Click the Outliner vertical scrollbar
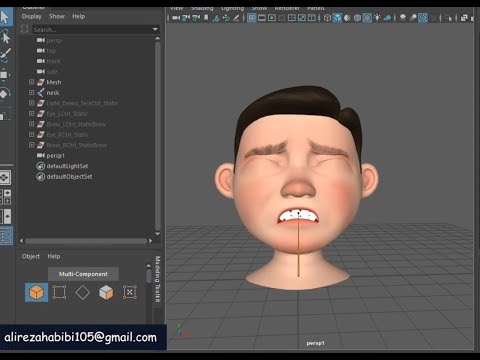Image resolution: width=480 pixels, height=360 pixels. pyautogui.click(x=157, y=136)
